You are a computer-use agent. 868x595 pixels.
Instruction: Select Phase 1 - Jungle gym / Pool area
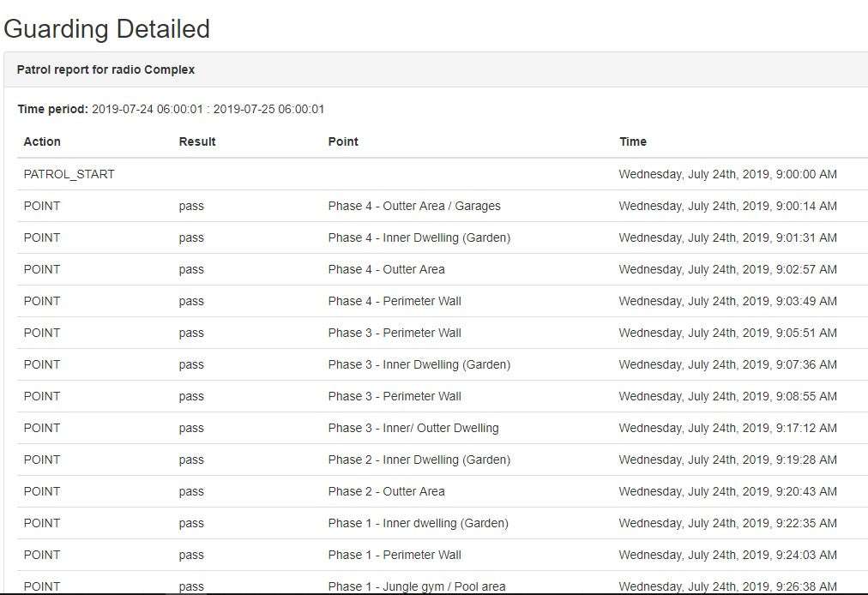pos(416,586)
